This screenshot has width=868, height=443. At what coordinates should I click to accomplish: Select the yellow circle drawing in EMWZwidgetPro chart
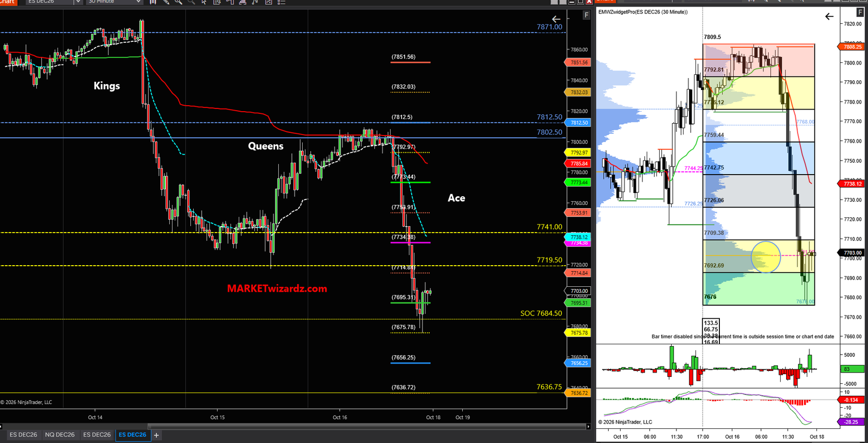point(765,256)
